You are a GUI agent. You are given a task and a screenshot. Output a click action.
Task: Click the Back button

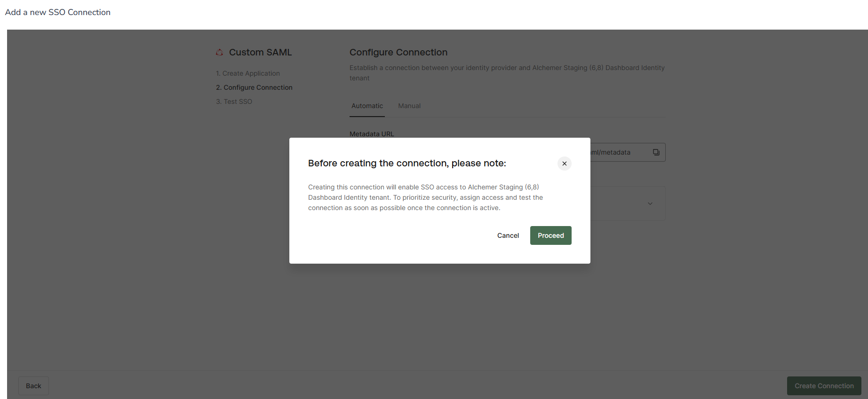pyautogui.click(x=33, y=386)
